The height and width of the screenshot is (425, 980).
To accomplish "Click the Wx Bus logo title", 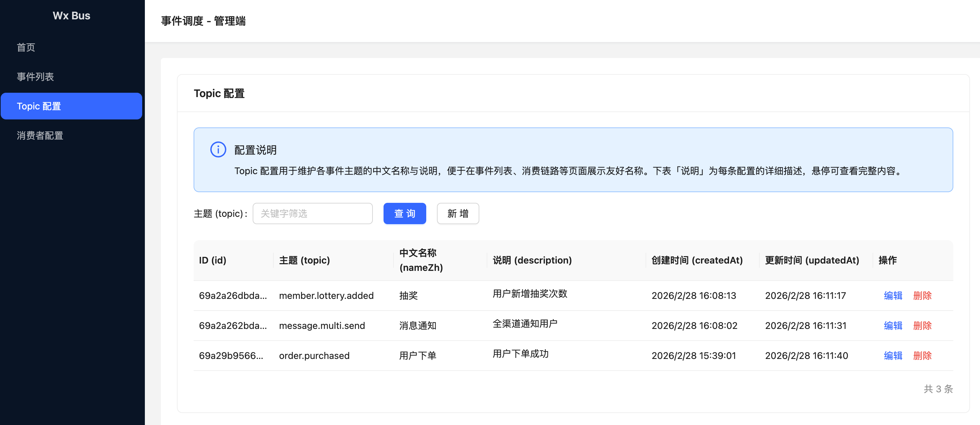I will coord(71,16).
